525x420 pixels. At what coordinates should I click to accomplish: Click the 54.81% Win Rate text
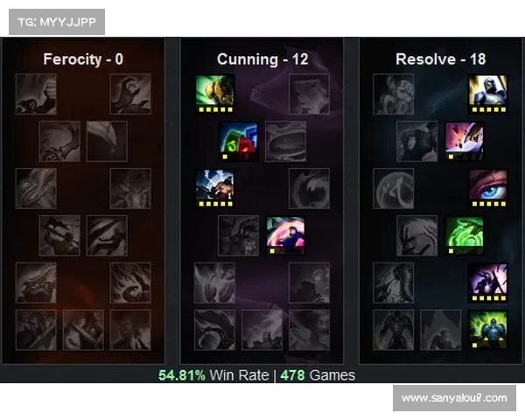213,375
